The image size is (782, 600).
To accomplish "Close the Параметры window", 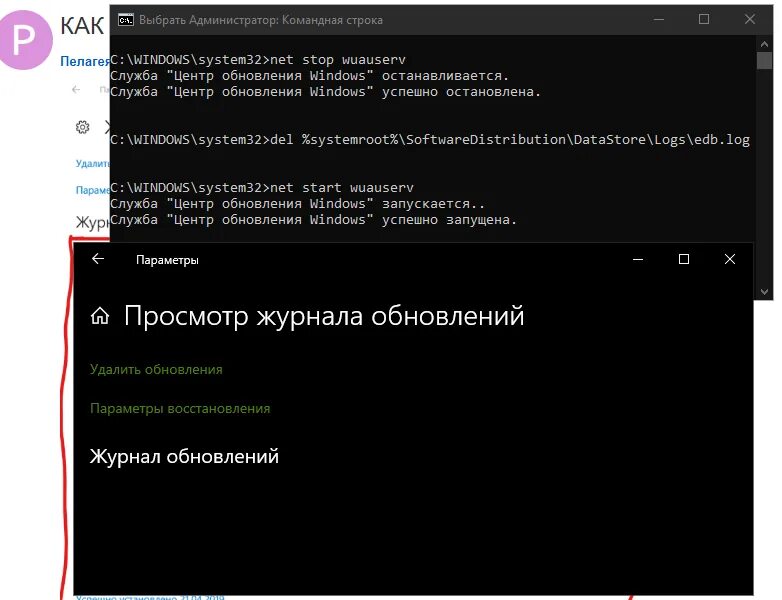I will click(730, 259).
